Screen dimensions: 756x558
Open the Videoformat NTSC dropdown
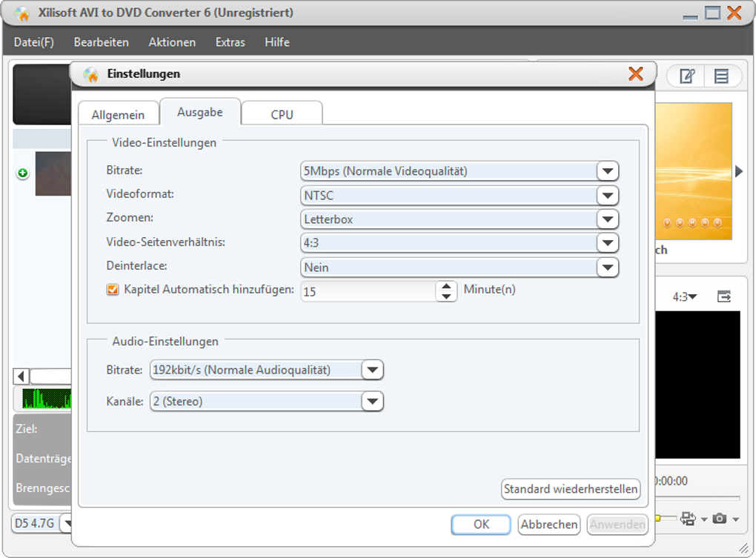pos(608,195)
